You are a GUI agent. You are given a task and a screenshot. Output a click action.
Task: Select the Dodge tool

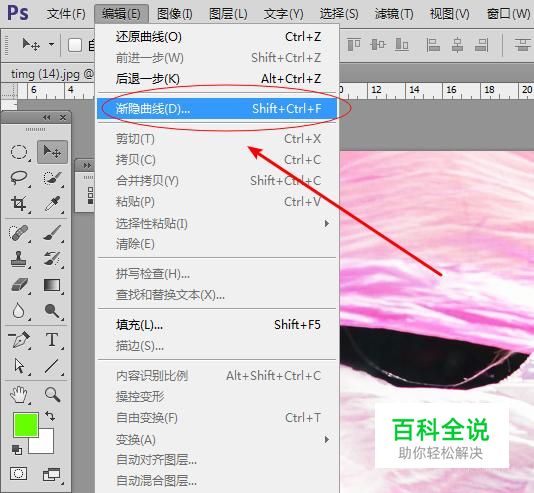[x=52, y=311]
